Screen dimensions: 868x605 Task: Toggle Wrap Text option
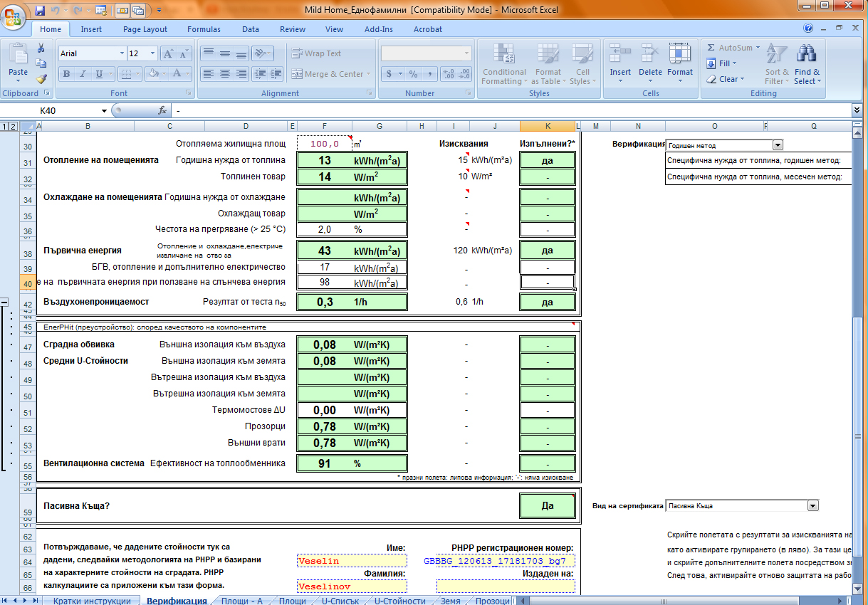click(x=316, y=53)
